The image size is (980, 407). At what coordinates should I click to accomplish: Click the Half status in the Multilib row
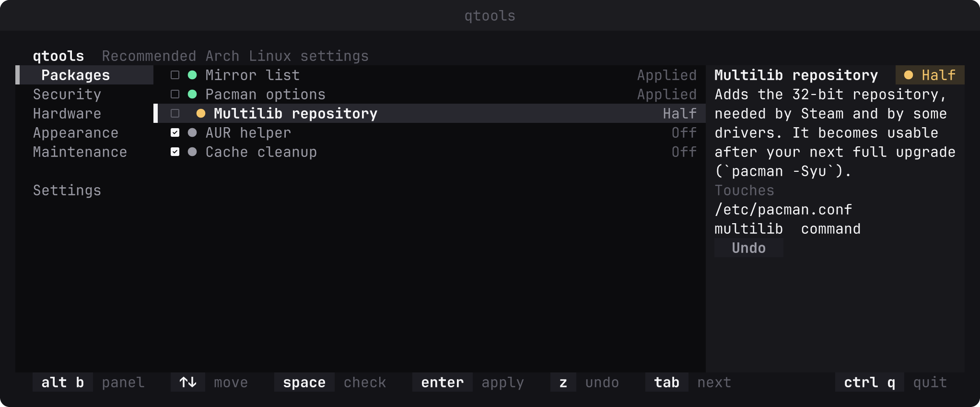click(680, 113)
